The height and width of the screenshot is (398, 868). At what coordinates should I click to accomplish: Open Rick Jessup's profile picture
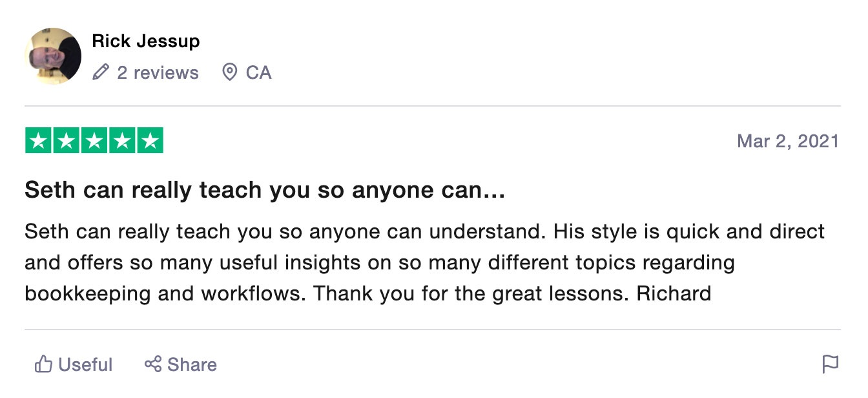click(53, 56)
